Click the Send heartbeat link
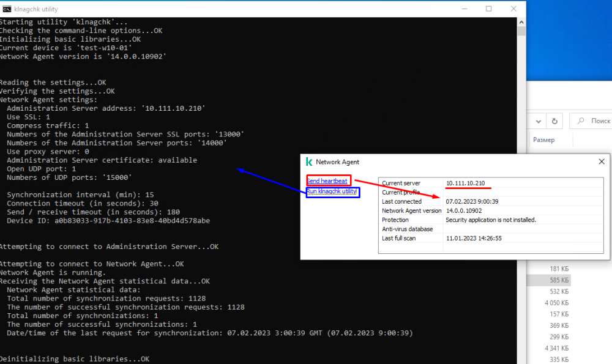This screenshot has width=612, height=364. pyautogui.click(x=327, y=181)
